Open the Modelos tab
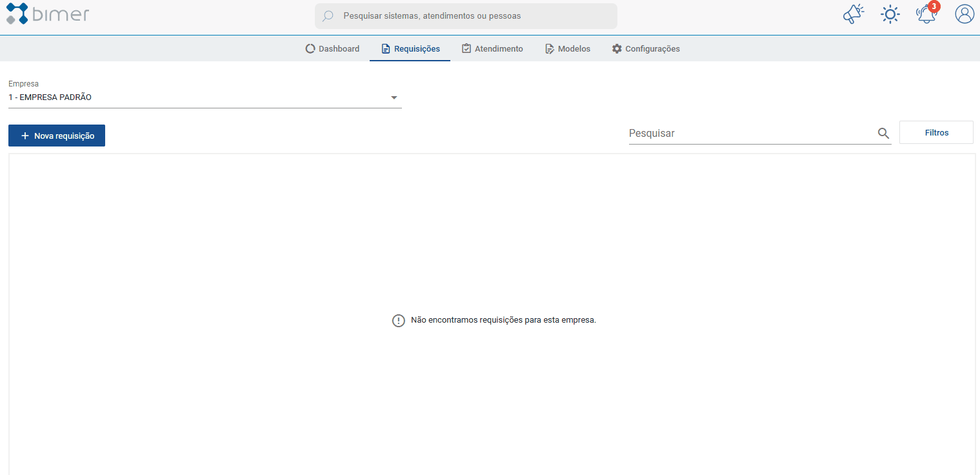 coord(568,49)
